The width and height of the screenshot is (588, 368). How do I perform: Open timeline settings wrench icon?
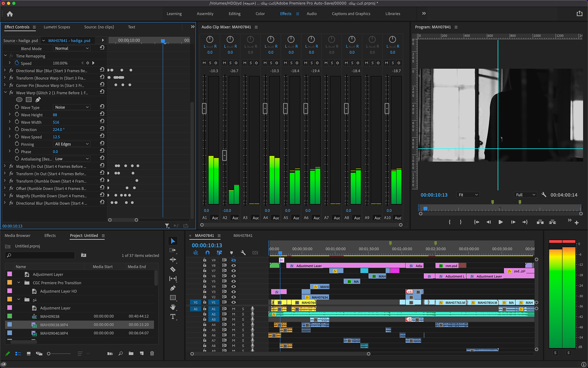tap(243, 253)
